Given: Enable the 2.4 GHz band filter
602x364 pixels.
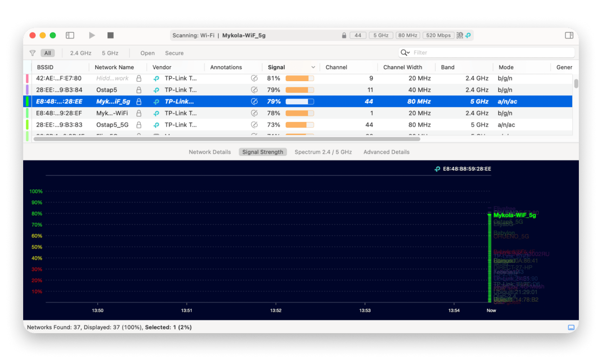Looking at the screenshot, I should point(81,53).
